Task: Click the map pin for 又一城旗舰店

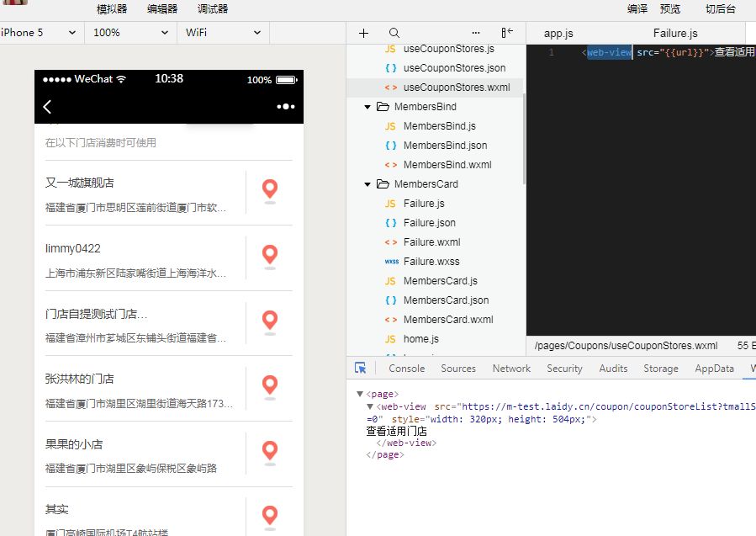Action: coord(269,190)
